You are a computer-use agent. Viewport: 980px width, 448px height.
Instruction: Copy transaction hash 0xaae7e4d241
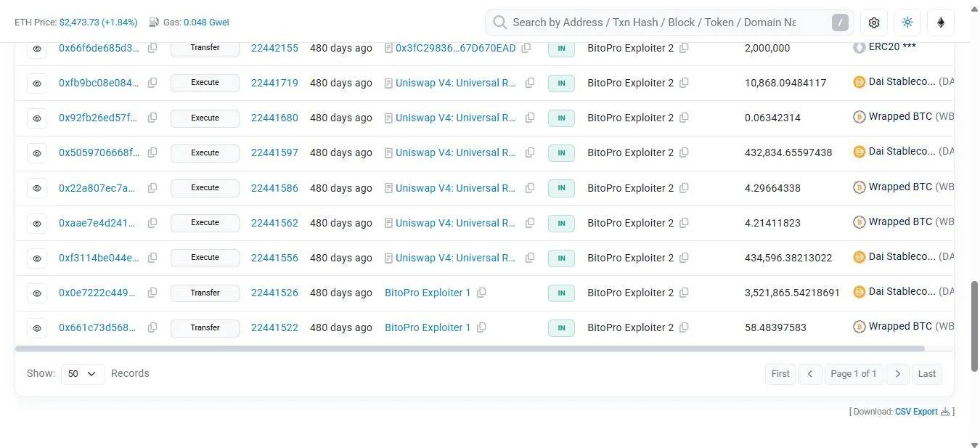coord(152,223)
